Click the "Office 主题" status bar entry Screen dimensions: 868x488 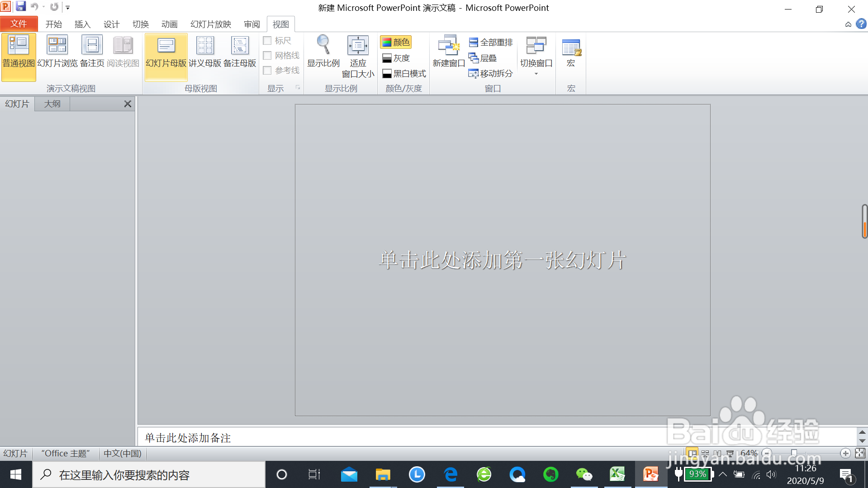tap(66, 453)
